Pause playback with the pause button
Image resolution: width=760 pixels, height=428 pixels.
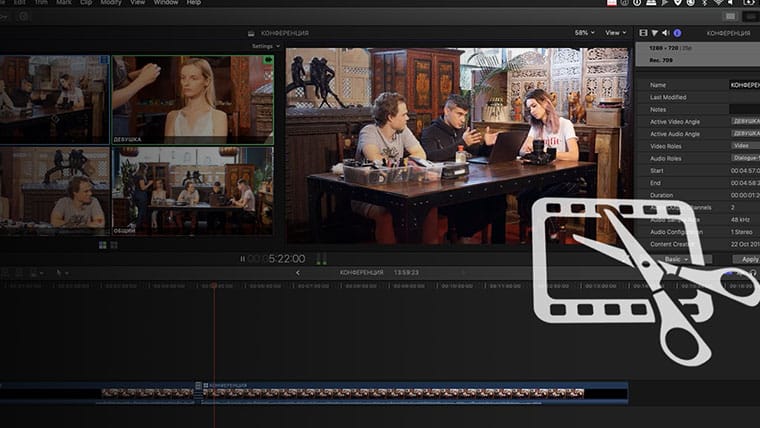(242, 259)
